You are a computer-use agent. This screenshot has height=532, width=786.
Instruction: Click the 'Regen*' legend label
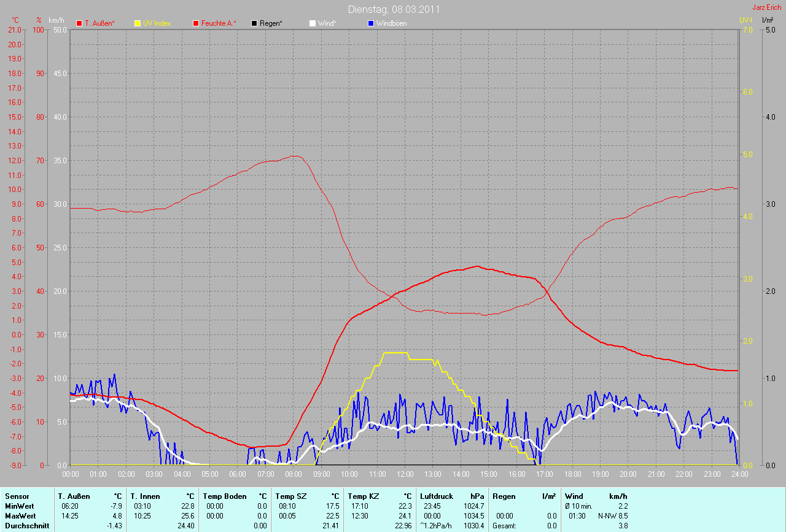pyautogui.click(x=271, y=23)
